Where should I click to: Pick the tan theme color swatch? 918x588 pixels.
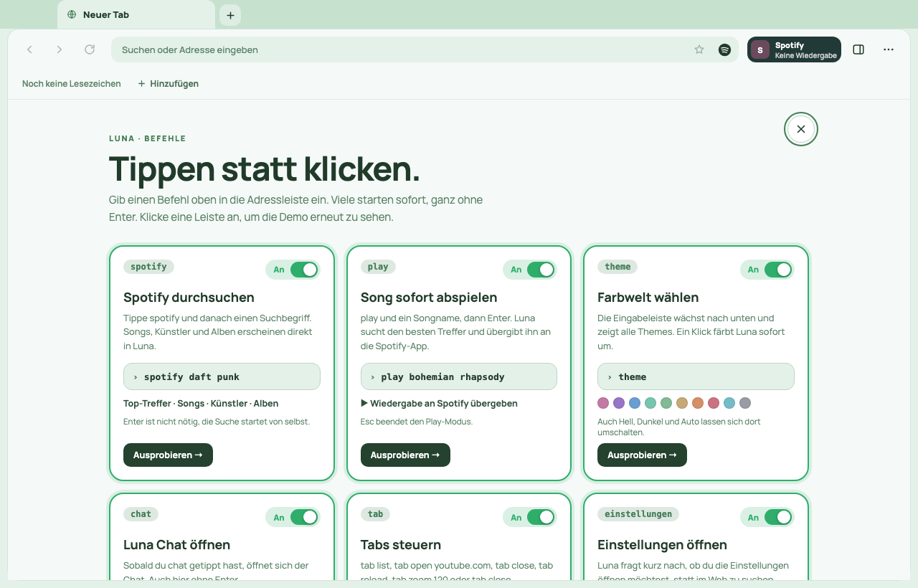click(682, 403)
